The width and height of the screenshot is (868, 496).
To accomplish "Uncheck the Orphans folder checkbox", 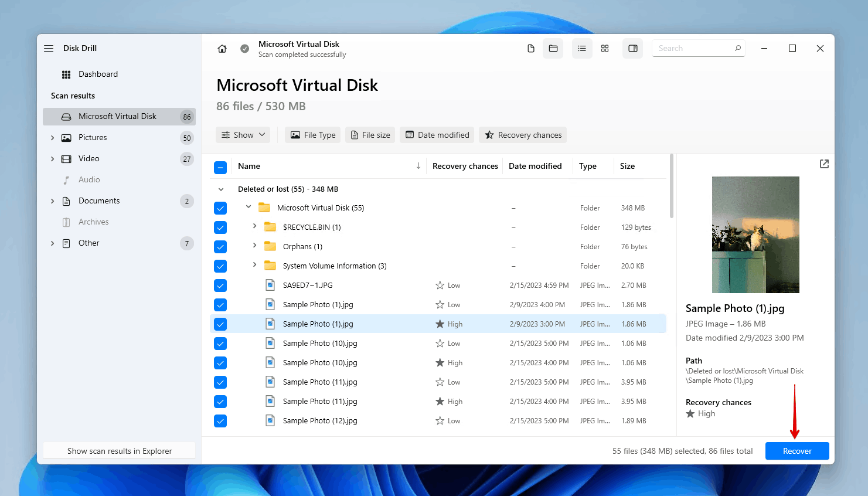I will tap(220, 247).
